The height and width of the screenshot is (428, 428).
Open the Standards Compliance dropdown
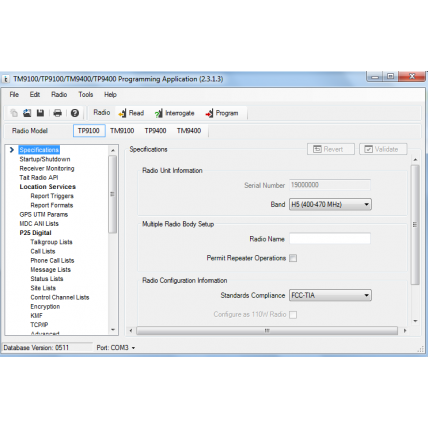click(330, 295)
